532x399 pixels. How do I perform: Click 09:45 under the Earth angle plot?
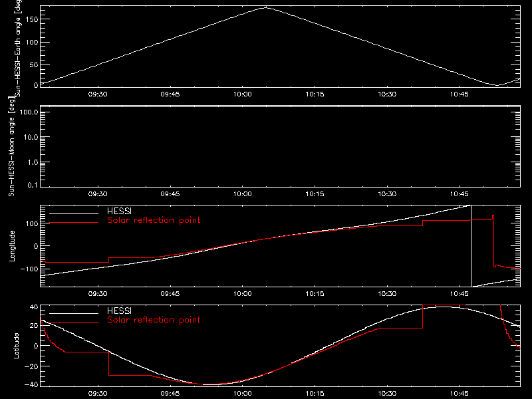tap(170, 94)
